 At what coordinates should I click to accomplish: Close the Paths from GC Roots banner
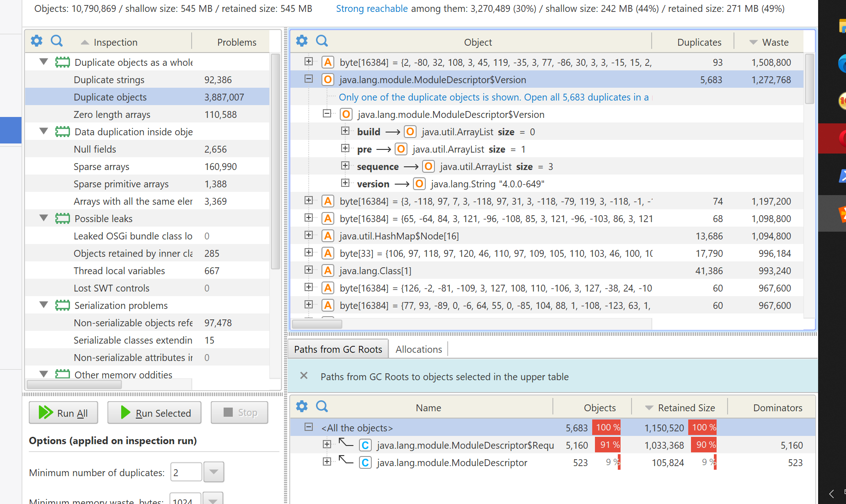tap(304, 376)
